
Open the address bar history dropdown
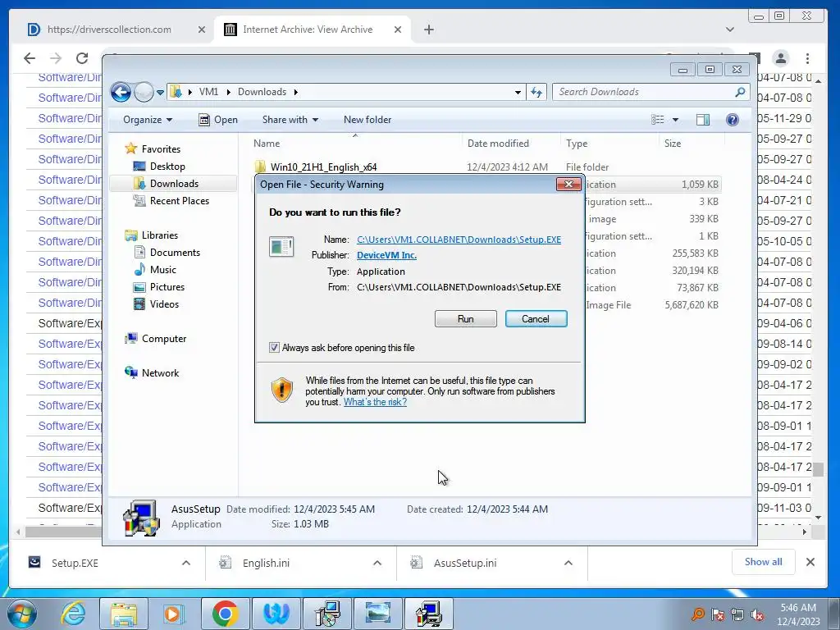click(x=518, y=92)
